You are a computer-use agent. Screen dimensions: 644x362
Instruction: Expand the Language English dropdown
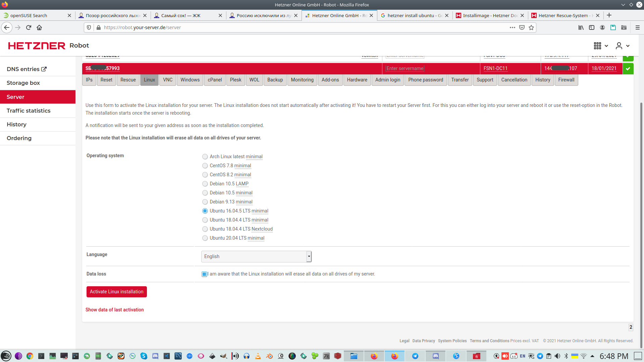click(256, 256)
